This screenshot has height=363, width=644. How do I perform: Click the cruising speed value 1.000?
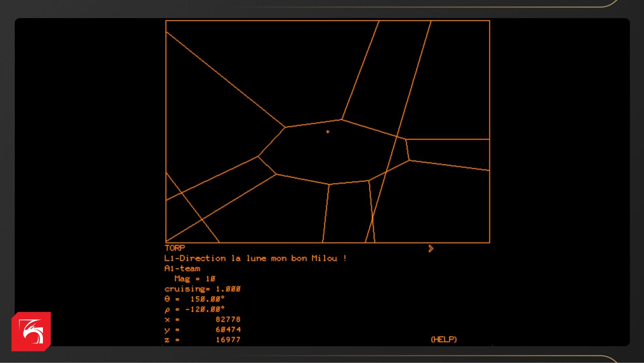tap(228, 289)
